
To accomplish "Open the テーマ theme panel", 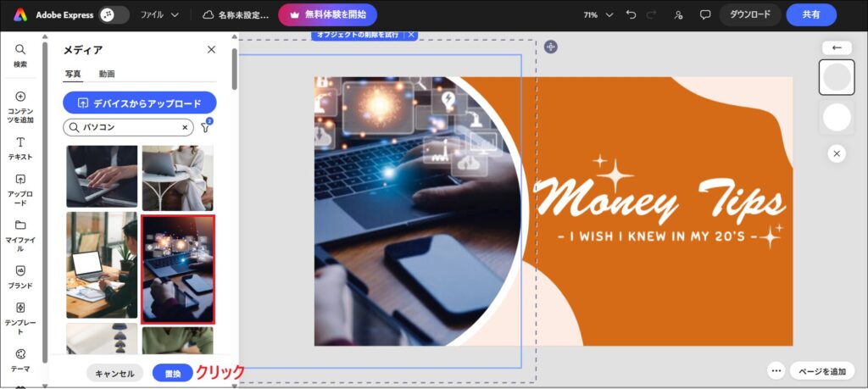I will coord(20,359).
